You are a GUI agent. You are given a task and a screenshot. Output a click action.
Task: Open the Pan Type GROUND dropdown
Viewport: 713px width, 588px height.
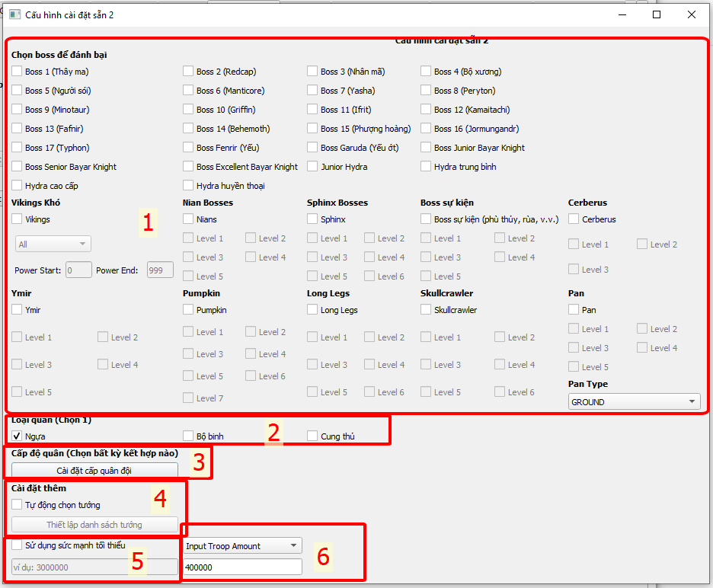[x=634, y=401]
